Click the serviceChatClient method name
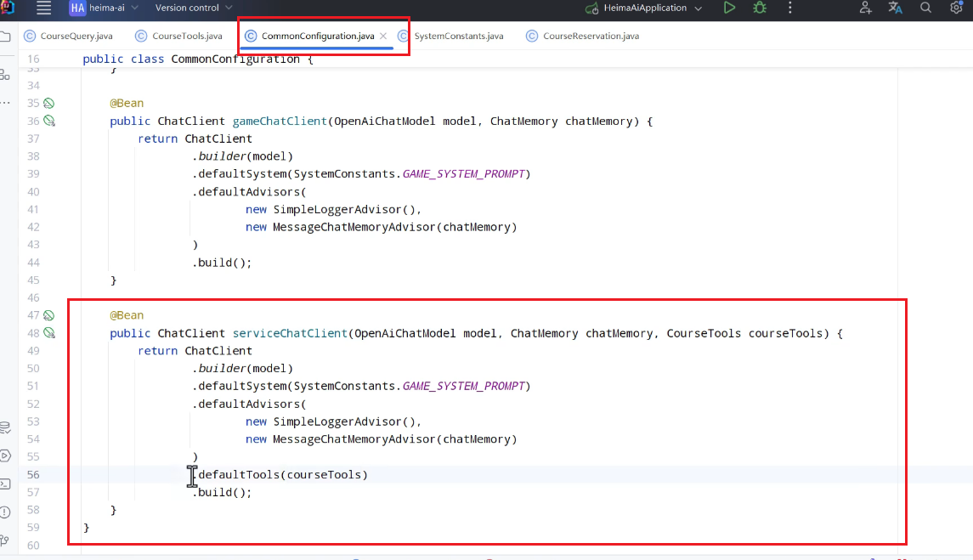 tap(290, 333)
